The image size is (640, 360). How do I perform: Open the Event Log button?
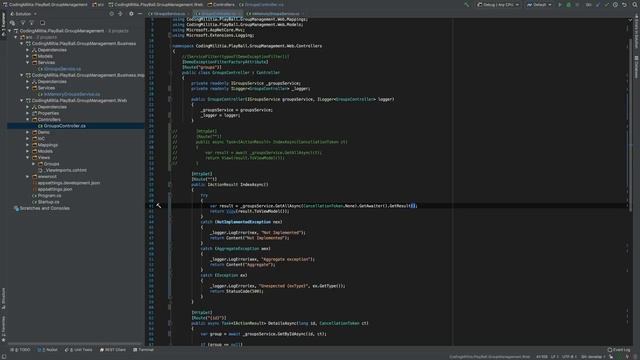point(619,350)
